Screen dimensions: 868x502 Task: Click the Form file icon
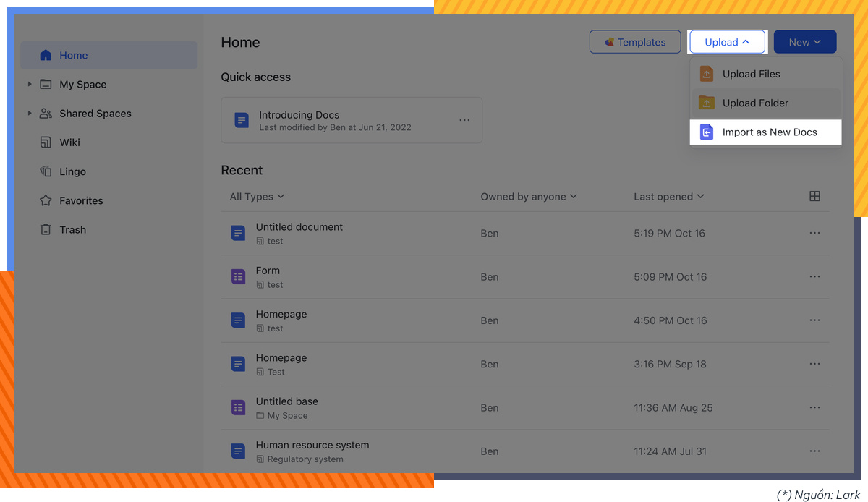(238, 276)
